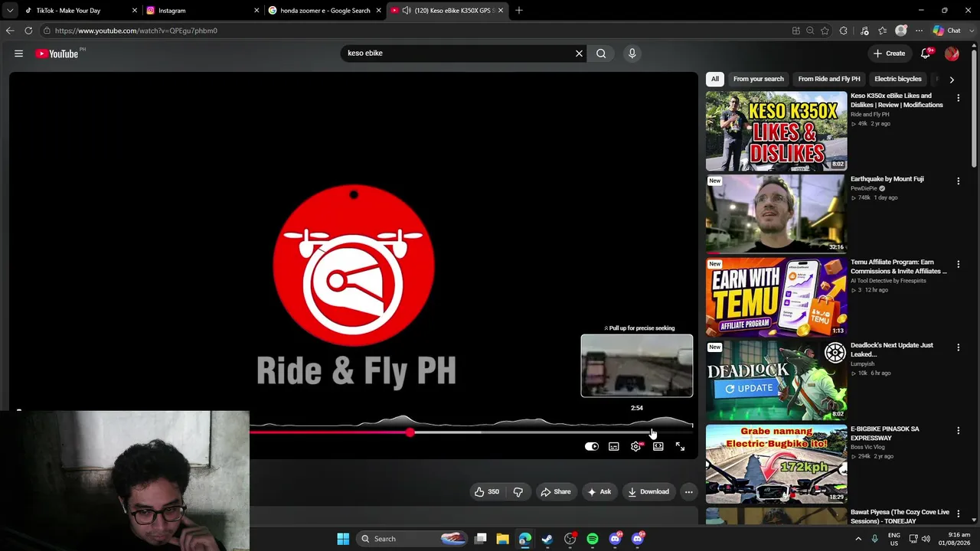
Task: Click the browser address bar URL
Action: click(136, 31)
